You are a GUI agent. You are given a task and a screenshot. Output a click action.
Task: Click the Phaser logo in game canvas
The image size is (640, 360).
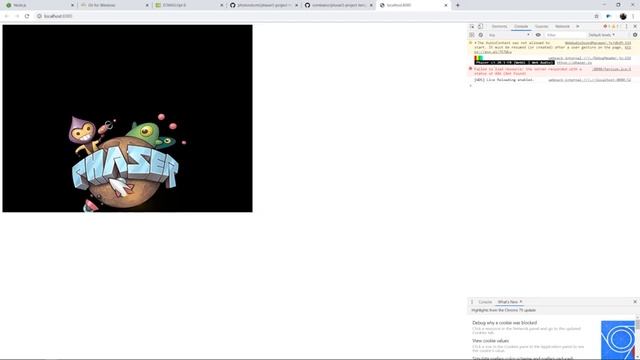click(x=126, y=163)
